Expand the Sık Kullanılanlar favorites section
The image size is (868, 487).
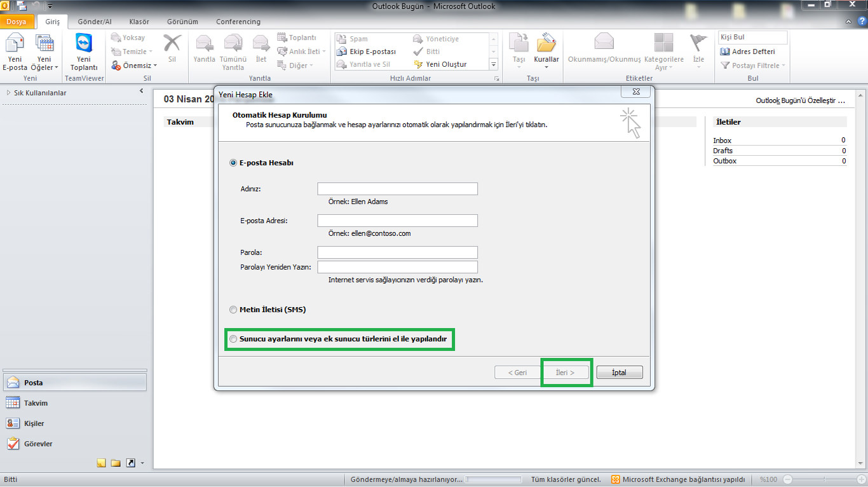(8, 93)
